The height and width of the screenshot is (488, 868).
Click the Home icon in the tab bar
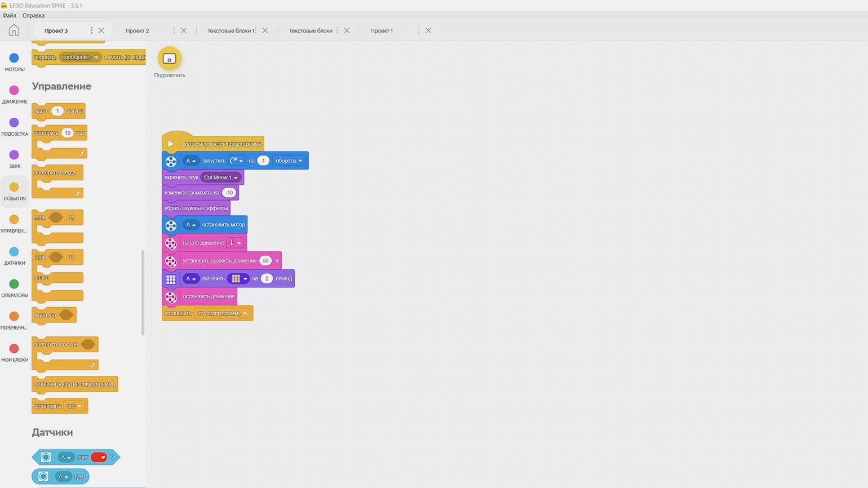(14, 30)
